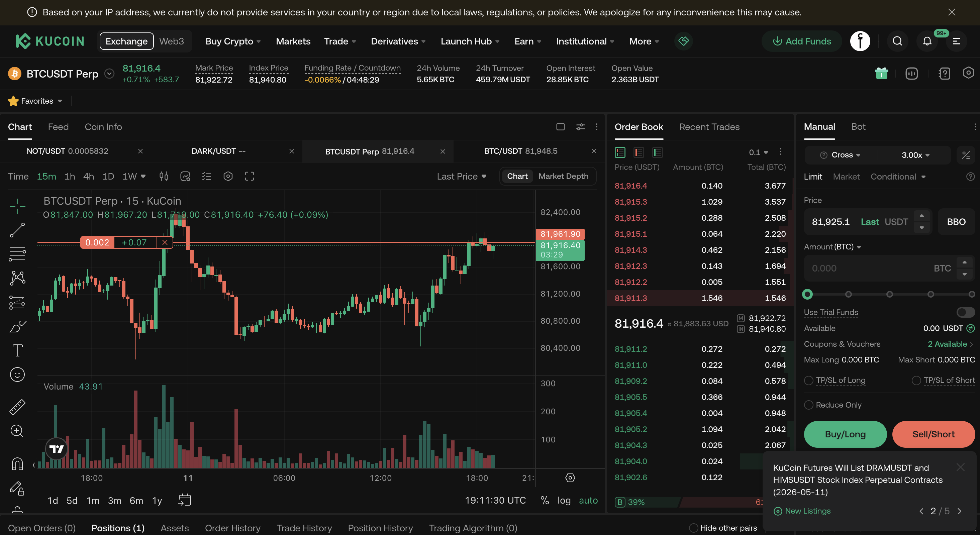This screenshot has height=535, width=980.
Task: Click the BBO price button
Action: (x=956, y=222)
